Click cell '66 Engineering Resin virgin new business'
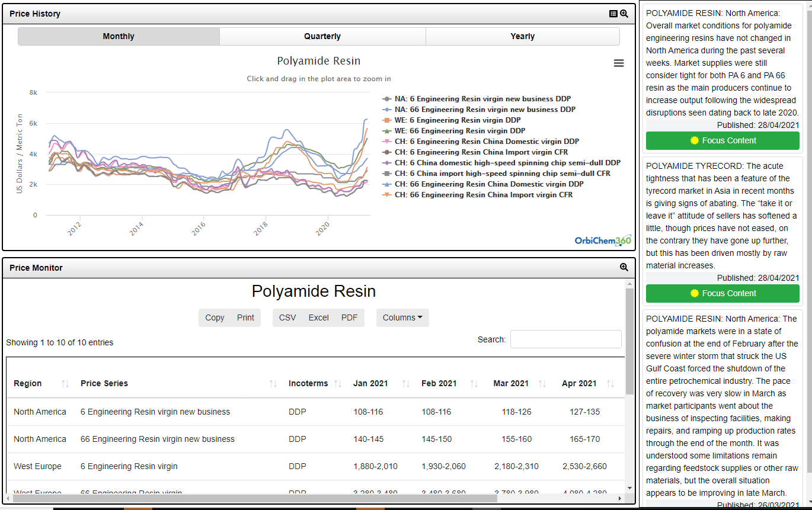The image size is (812, 510). [x=158, y=439]
